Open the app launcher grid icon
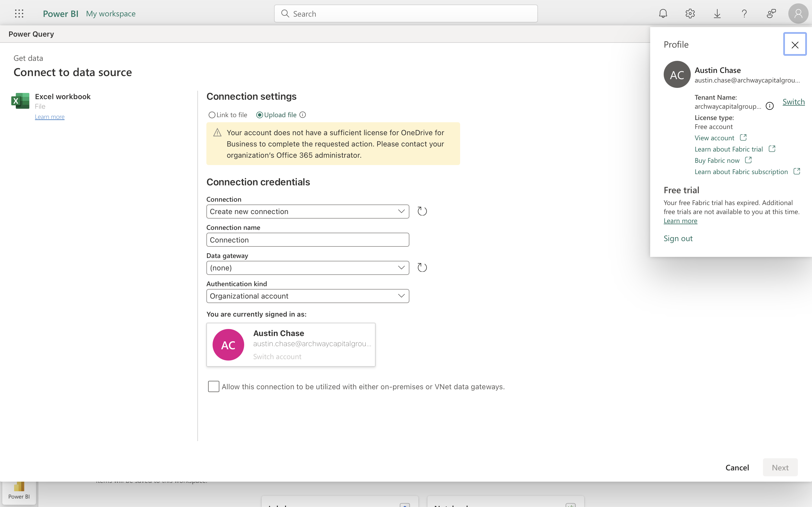 pyautogui.click(x=19, y=14)
